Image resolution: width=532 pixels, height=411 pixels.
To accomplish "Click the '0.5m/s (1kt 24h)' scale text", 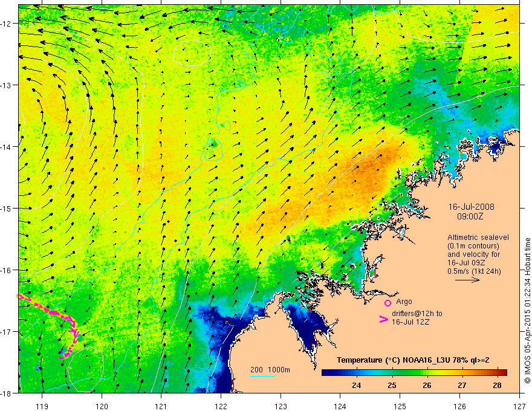I will [475, 271].
